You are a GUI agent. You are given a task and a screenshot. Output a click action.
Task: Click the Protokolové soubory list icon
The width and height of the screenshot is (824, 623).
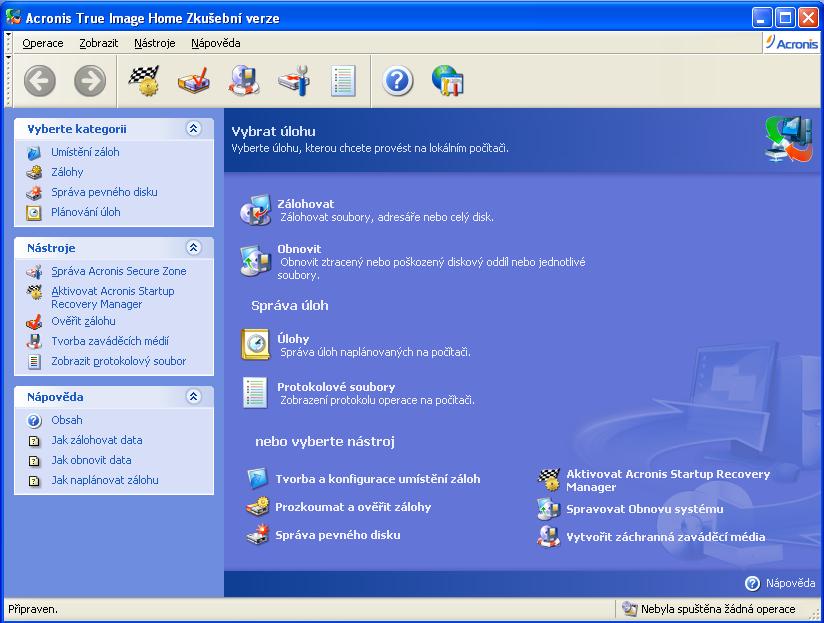click(x=255, y=392)
